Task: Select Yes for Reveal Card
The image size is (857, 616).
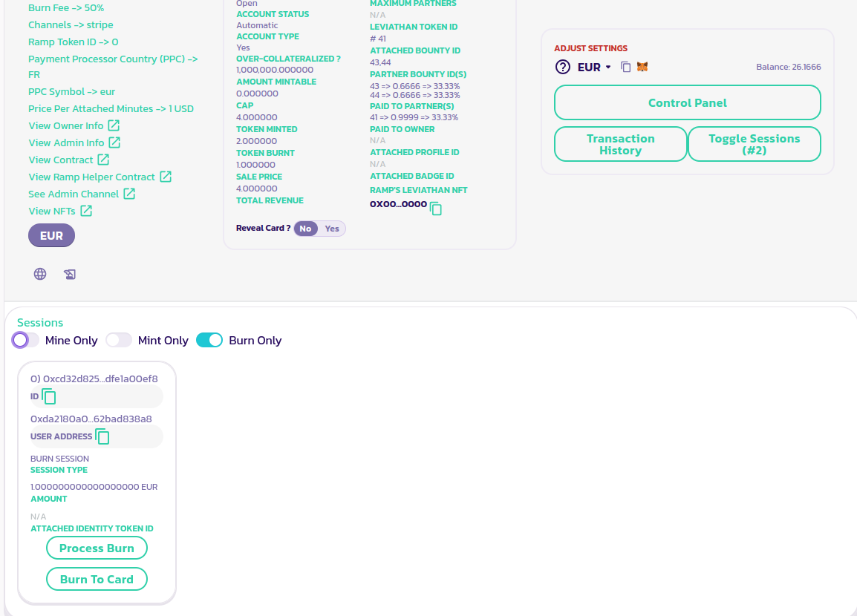Action: tap(332, 229)
